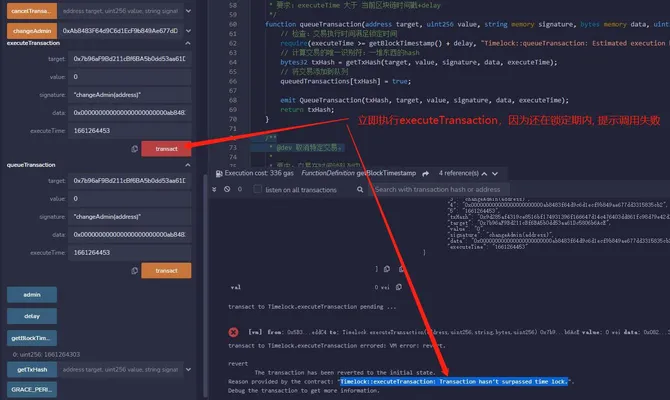Viewport: 670px width, 400px height.
Task: Collapse the queueTransaction function panel
Action: click(x=188, y=165)
